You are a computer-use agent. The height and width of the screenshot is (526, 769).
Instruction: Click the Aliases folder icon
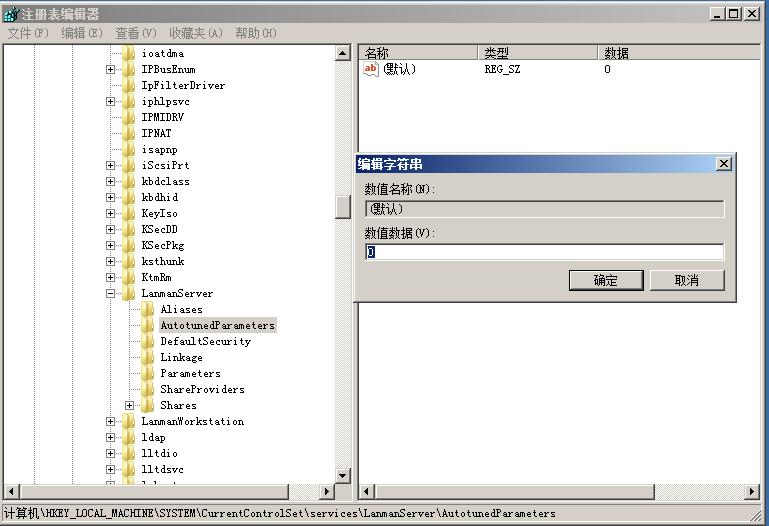click(148, 309)
